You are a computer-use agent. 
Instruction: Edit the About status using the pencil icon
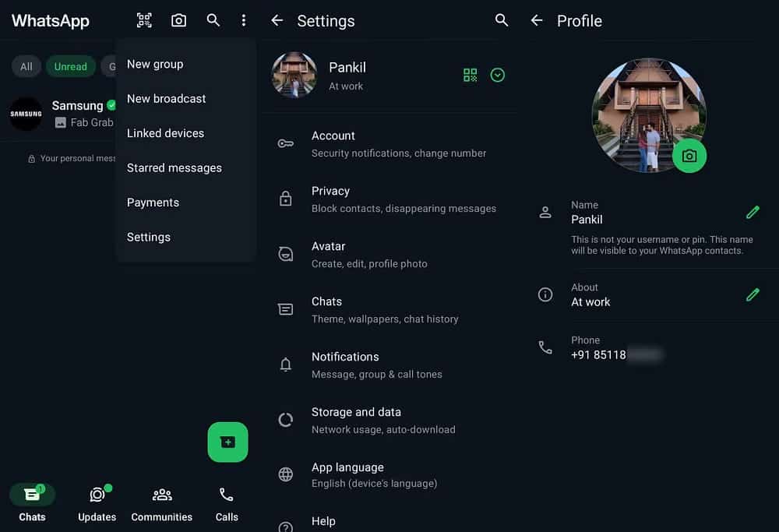[x=752, y=294]
